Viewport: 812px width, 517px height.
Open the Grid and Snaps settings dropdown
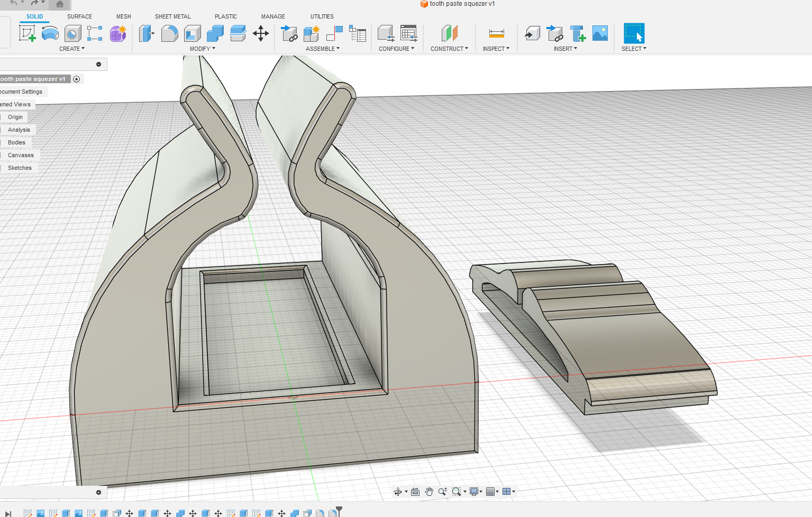click(492, 492)
